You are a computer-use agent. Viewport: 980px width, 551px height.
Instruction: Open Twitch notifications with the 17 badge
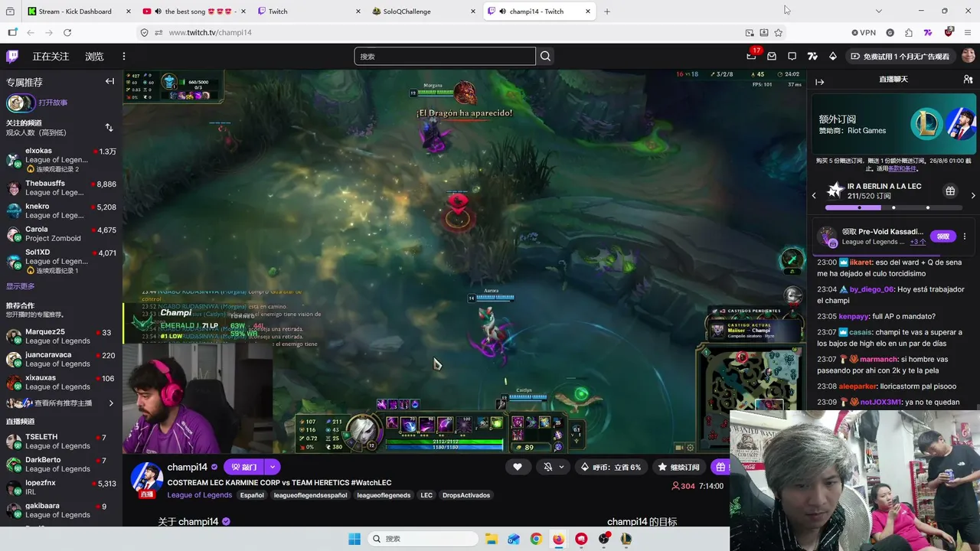(x=752, y=56)
